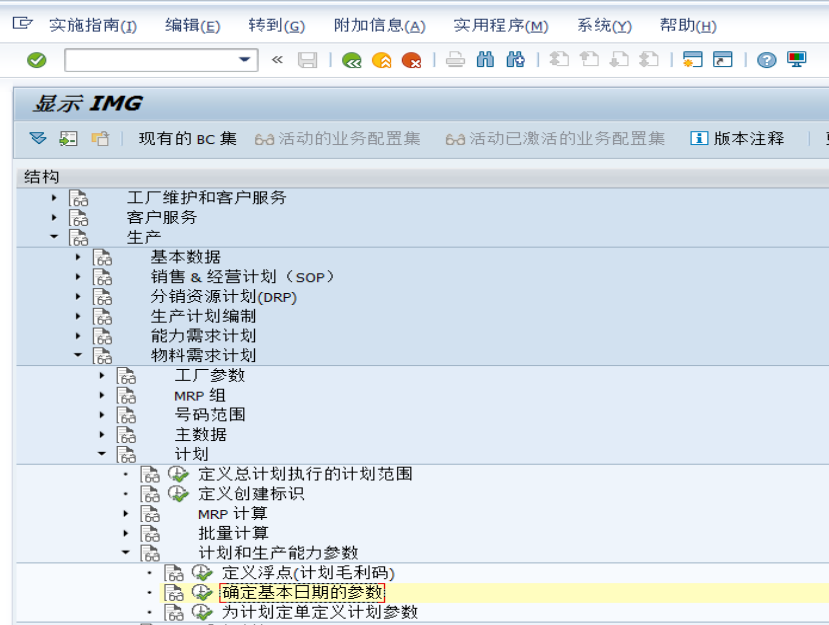The height and width of the screenshot is (625, 829).
Task: Click execute icon for 定义创建标识
Action: tap(178, 493)
